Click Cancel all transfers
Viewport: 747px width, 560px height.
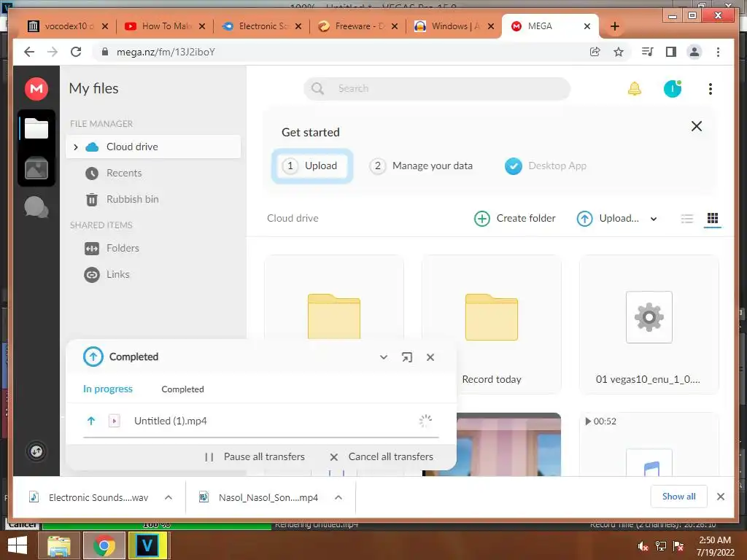click(382, 456)
